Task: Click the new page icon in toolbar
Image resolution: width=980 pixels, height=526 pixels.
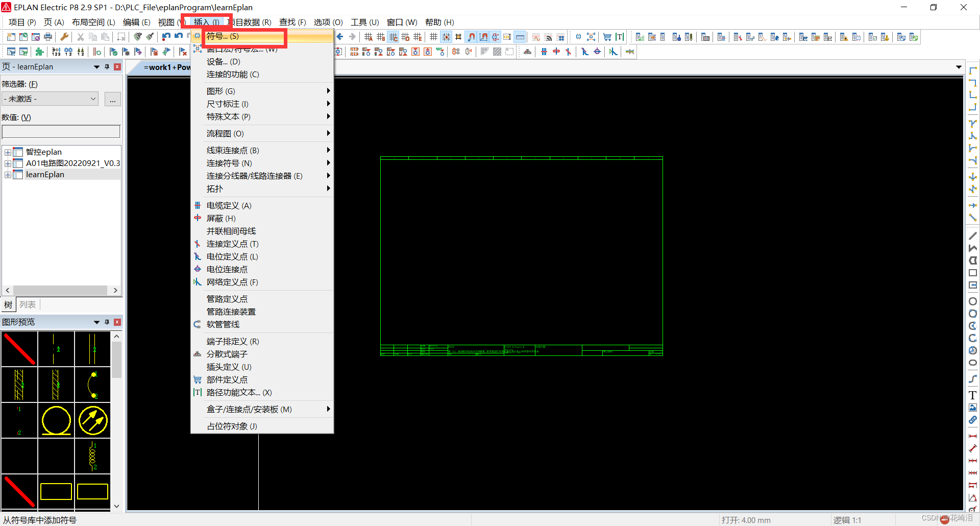Action: point(11,37)
